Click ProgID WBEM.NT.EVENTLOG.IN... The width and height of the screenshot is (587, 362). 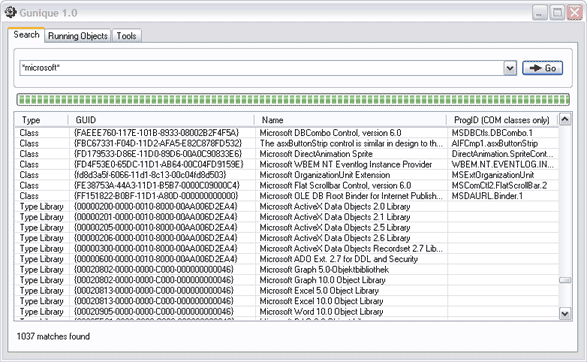point(502,164)
